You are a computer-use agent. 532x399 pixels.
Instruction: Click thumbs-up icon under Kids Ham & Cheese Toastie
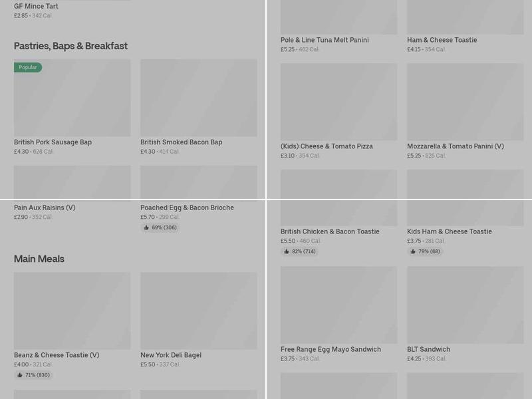(413, 251)
